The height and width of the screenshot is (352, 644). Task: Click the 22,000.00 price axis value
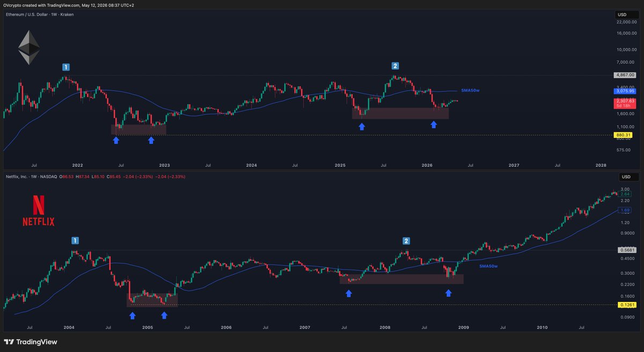[626, 21]
